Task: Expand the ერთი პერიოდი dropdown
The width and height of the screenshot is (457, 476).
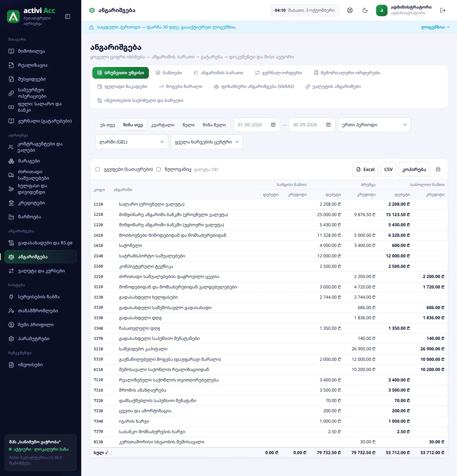Action: [374, 125]
